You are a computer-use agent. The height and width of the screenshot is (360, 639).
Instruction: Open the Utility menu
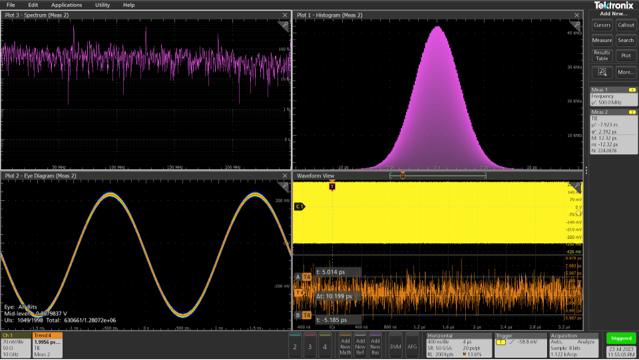tap(102, 5)
